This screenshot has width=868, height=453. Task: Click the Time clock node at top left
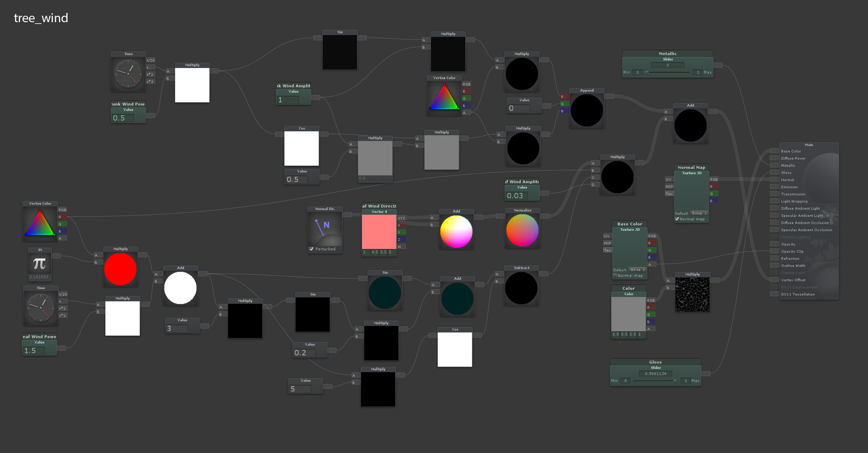[x=128, y=72]
